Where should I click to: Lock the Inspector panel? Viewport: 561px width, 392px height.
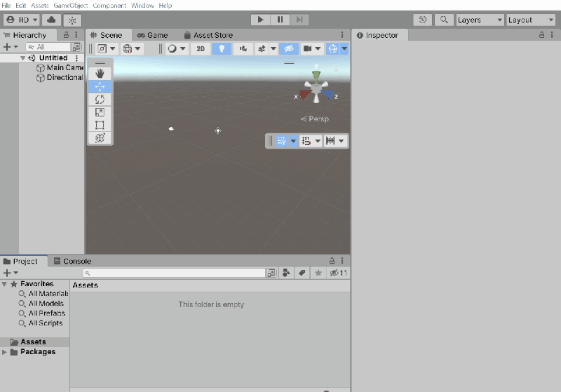(x=541, y=35)
